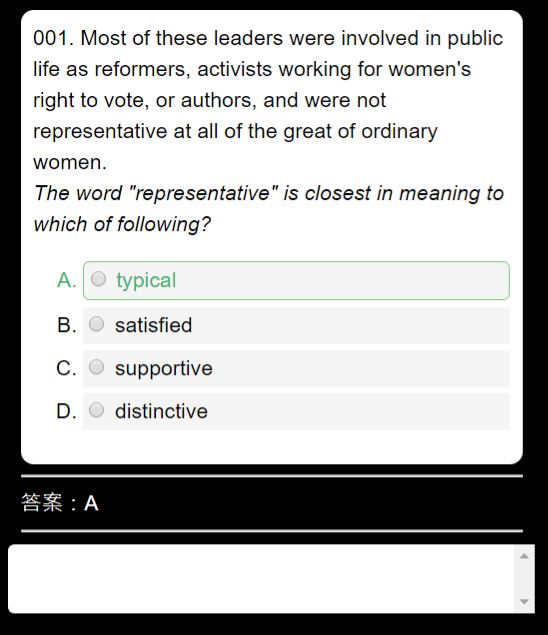Image resolution: width=548 pixels, height=635 pixels.
Task: Click the "D." option letter
Action: click(66, 411)
